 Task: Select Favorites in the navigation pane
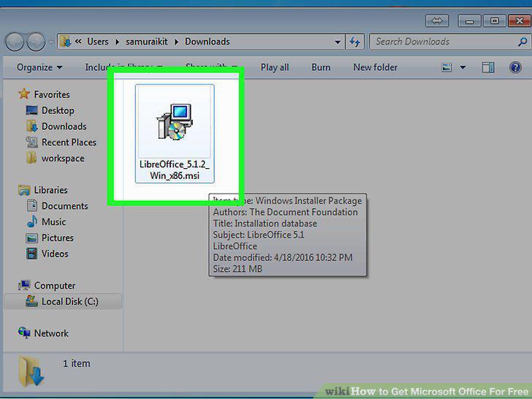click(x=52, y=94)
